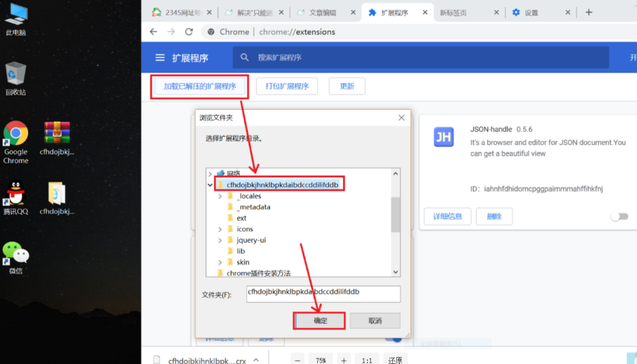Image resolution: width=637 pixels, height=364 pixels.
Task: Select the 腾讯QQ desktop shortcut
Action: (16, 198)
